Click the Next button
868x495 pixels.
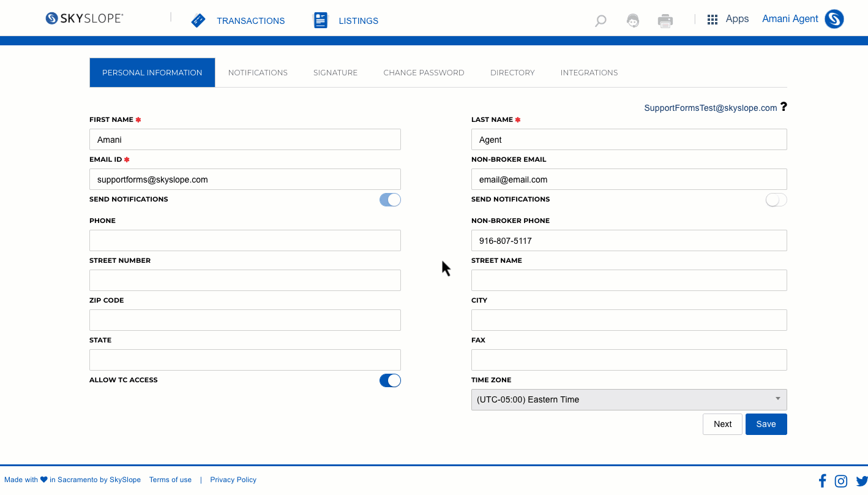tap(722, 424)
